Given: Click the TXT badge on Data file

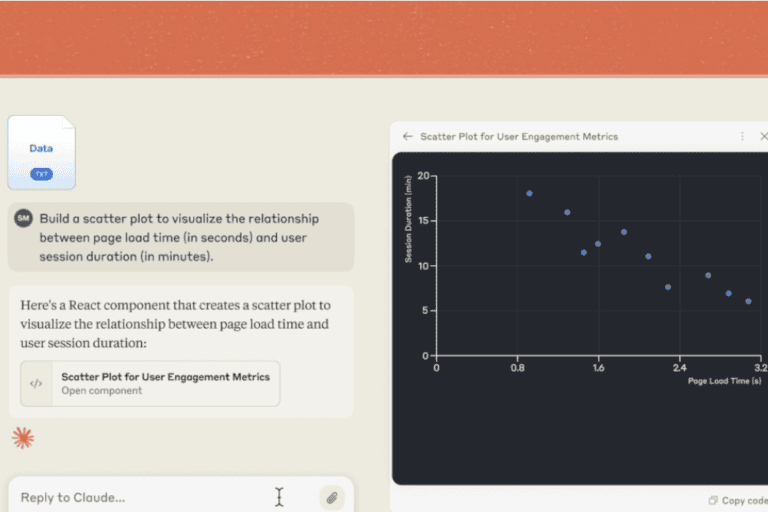Looking at the screenshot, I should click(42, 174).
